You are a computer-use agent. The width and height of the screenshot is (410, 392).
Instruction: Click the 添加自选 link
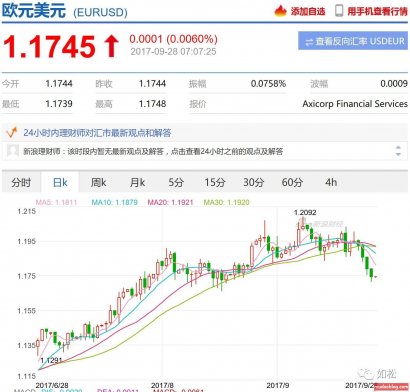pos(308,11)
